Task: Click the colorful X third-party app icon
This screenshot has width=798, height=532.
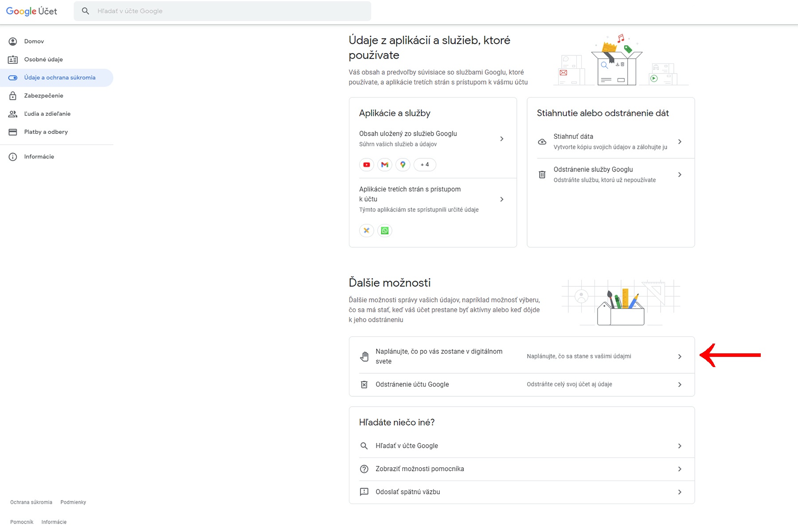Action: tap(367, 231)
